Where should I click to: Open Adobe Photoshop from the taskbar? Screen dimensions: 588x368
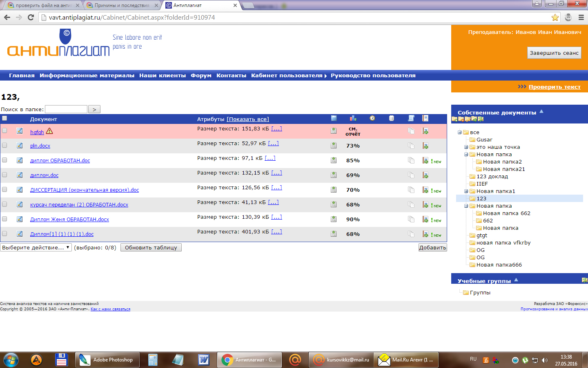(107, 360)
